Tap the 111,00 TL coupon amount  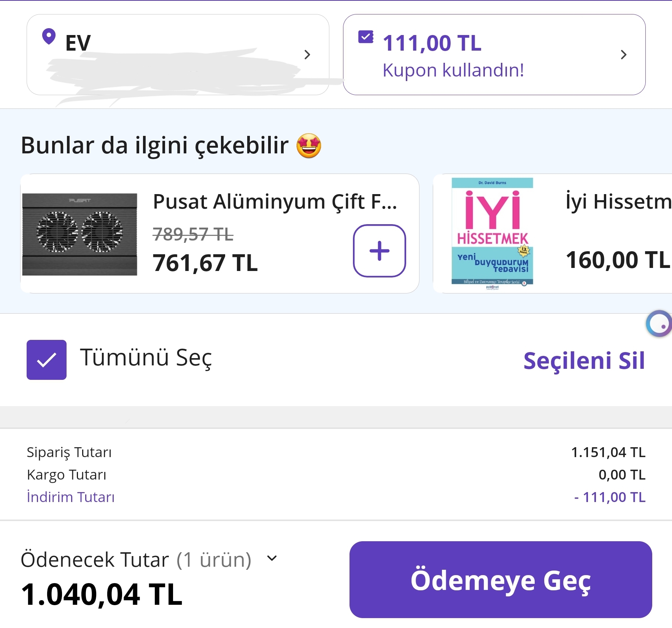point(432,43)
